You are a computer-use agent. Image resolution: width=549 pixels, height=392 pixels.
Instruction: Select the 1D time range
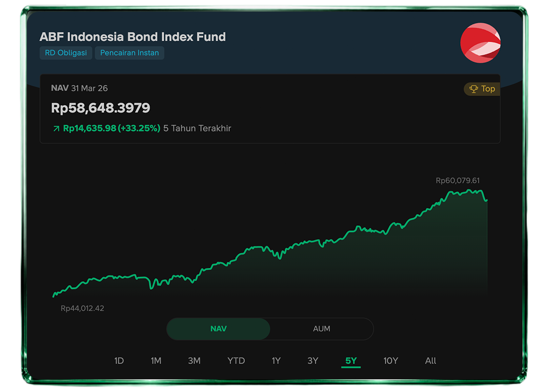pyautogui.click(x=119, y=361)
